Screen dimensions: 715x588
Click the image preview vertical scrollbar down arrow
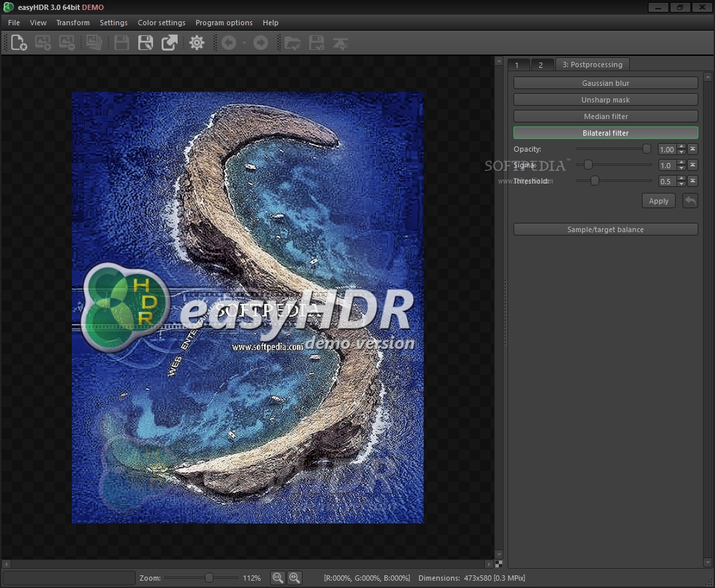point(499,554)
